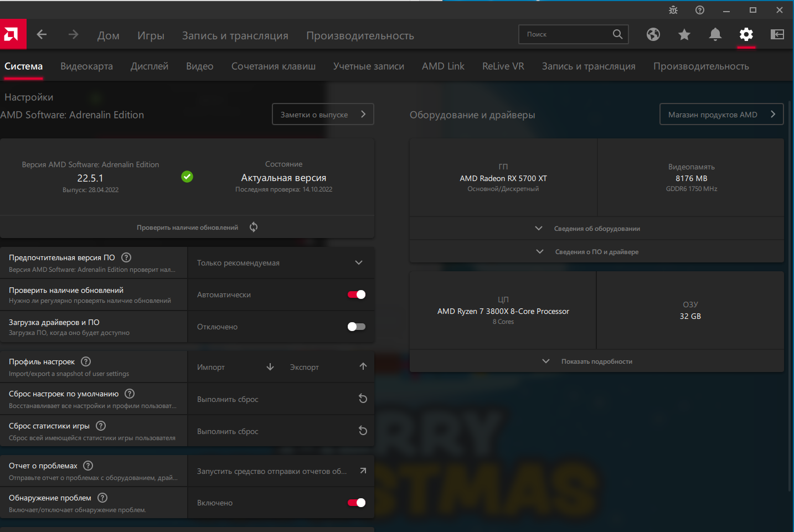Switch to Видеокарта tab
Image resolution: width=794 pixels, height=532 pixels.
pyautogui.click(x=86, y=66)
